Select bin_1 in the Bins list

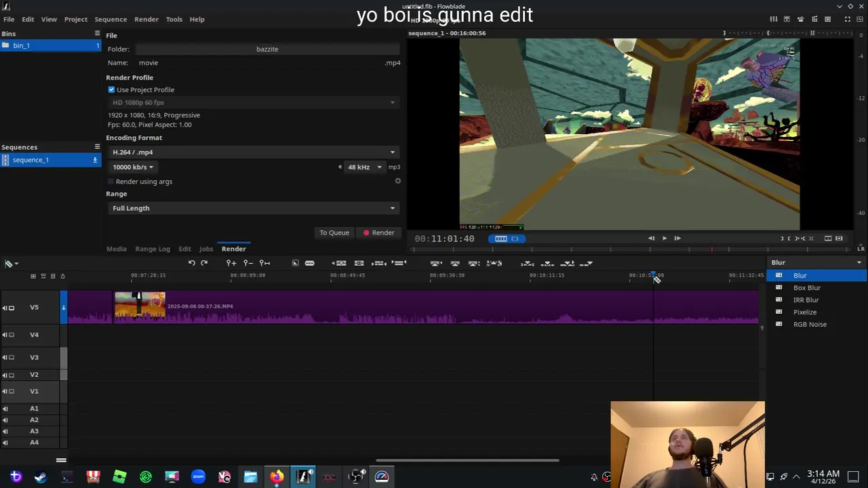pyautogui.click(x=51, y=45)
